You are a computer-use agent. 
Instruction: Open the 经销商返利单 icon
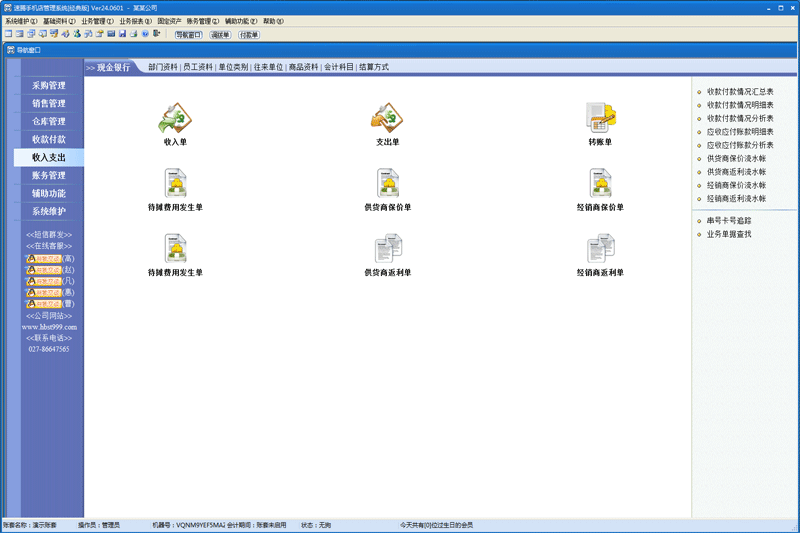[600, 248]
